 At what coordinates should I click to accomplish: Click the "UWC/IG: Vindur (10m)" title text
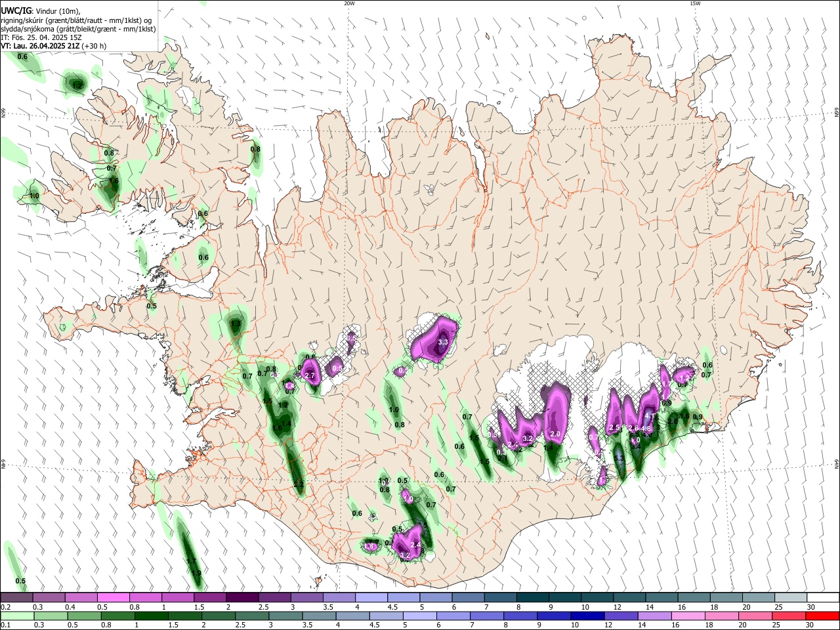[x=41, y=10]
